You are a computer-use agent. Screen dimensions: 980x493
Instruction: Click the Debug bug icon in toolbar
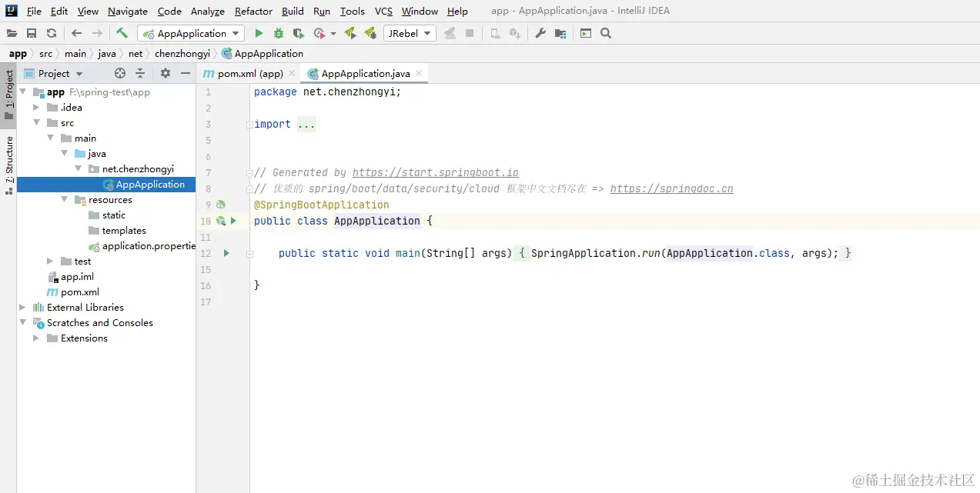click(279, 33)
